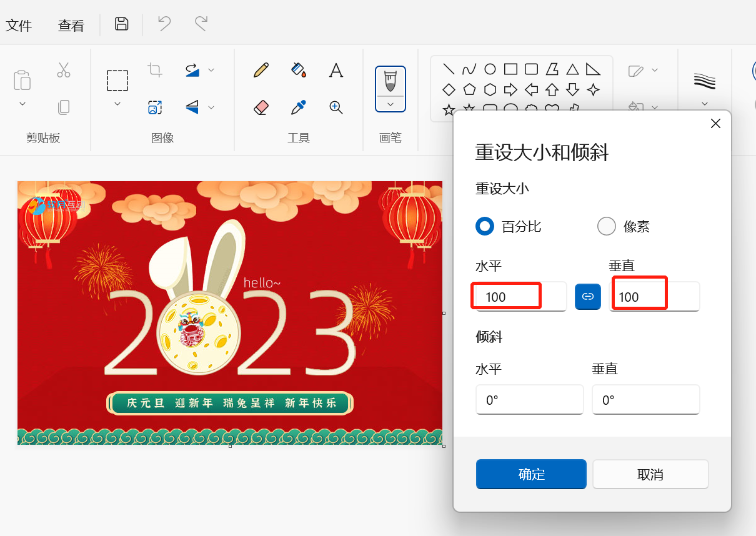This screenshot has width=756, height=536.
Task: Select the Pencil tool
Action: click(261, 70)
